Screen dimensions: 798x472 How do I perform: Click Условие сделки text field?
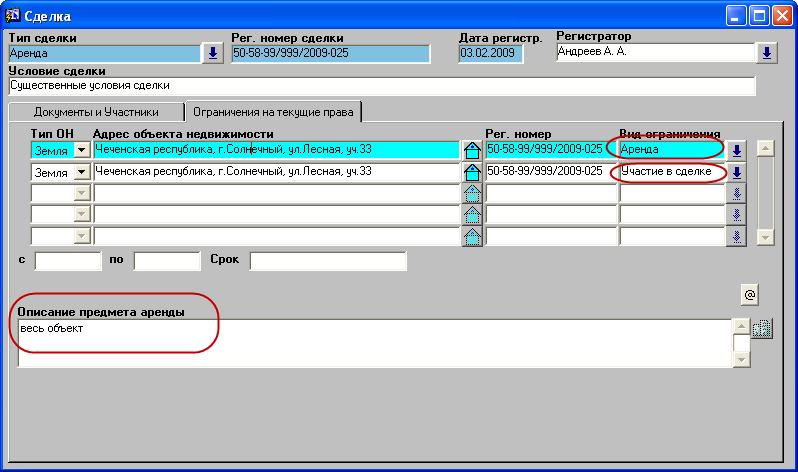(382, 86)
